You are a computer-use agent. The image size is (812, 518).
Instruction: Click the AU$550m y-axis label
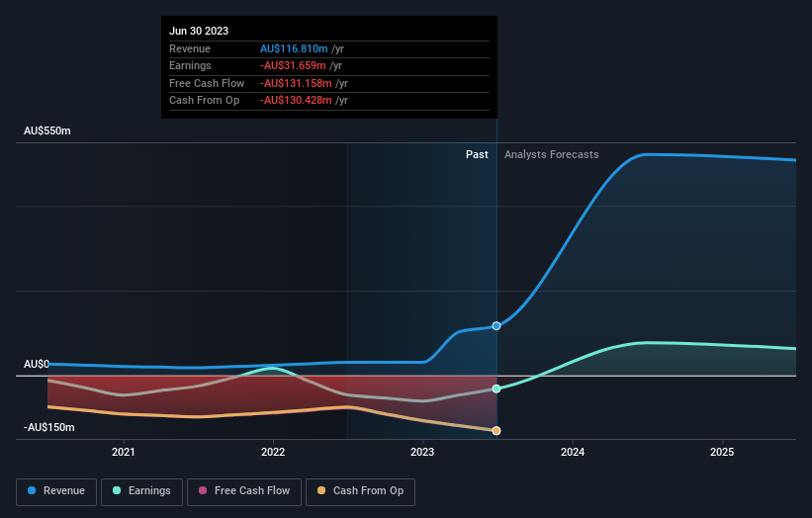tap(47, 130)
